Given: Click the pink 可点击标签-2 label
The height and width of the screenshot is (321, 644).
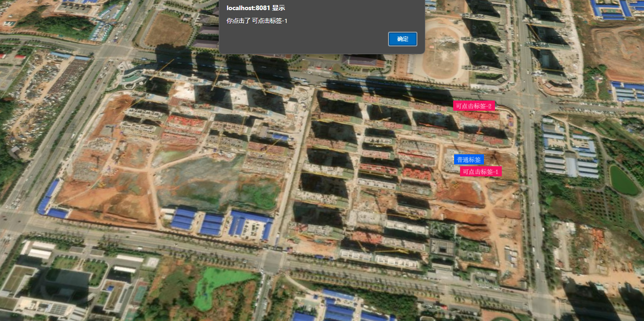Looking at the screenshot, I should click(x=474, y=106).
